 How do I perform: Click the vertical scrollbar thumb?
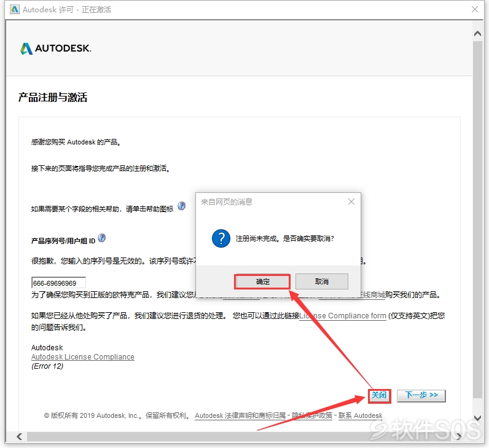[x=477, y=219]
